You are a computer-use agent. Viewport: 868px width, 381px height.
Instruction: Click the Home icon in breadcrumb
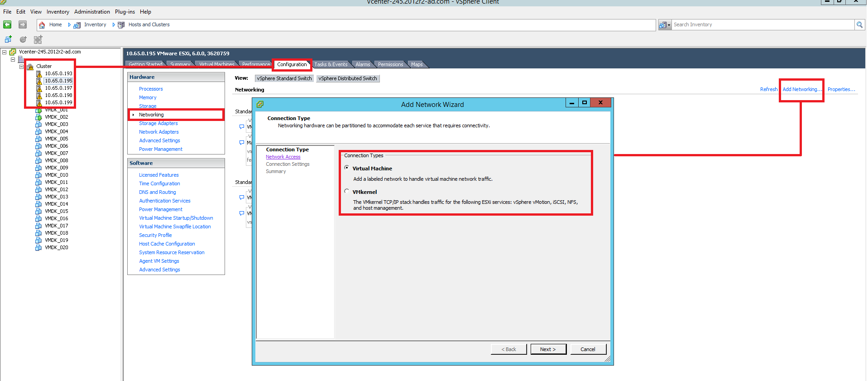[42, 25]
